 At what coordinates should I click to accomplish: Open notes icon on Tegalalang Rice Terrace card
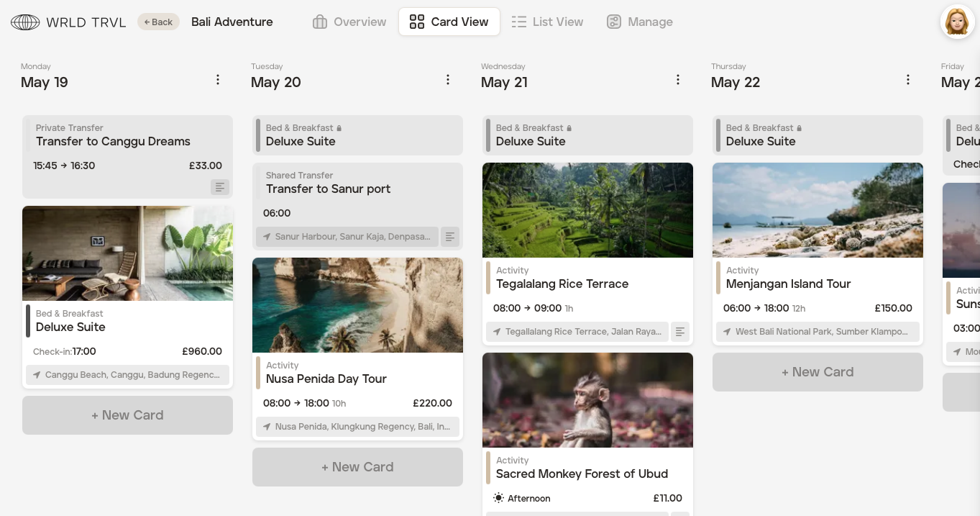pyautogui.click(x=680, y=332)
